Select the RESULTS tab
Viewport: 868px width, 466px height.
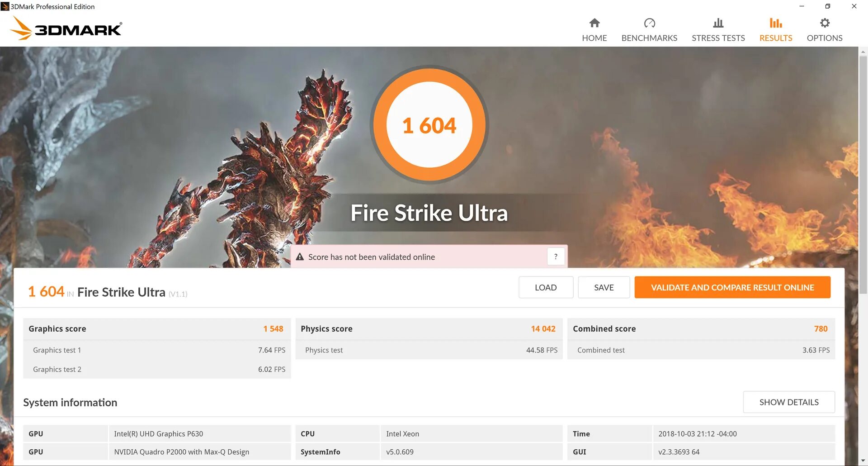pyautogui.click(x=776, y=29)
